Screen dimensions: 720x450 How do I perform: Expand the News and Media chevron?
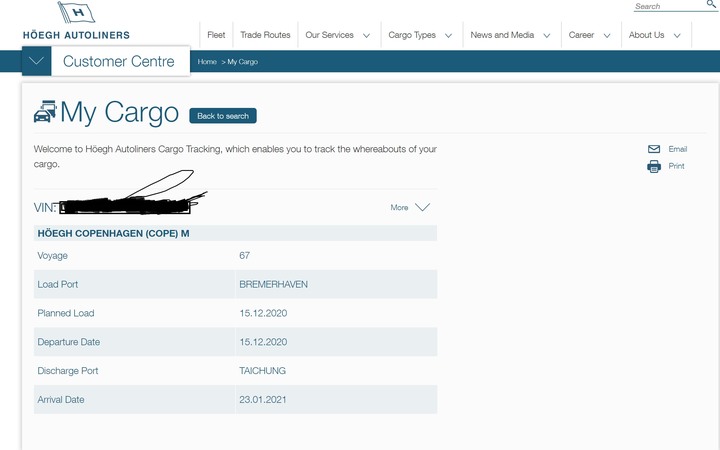[547, 35]
